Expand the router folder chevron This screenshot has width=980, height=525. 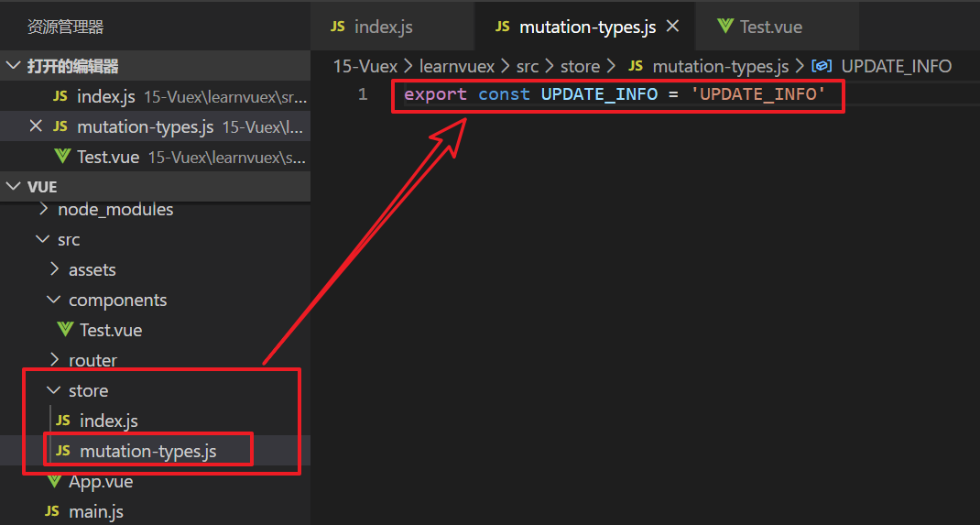tap(55, 360)
